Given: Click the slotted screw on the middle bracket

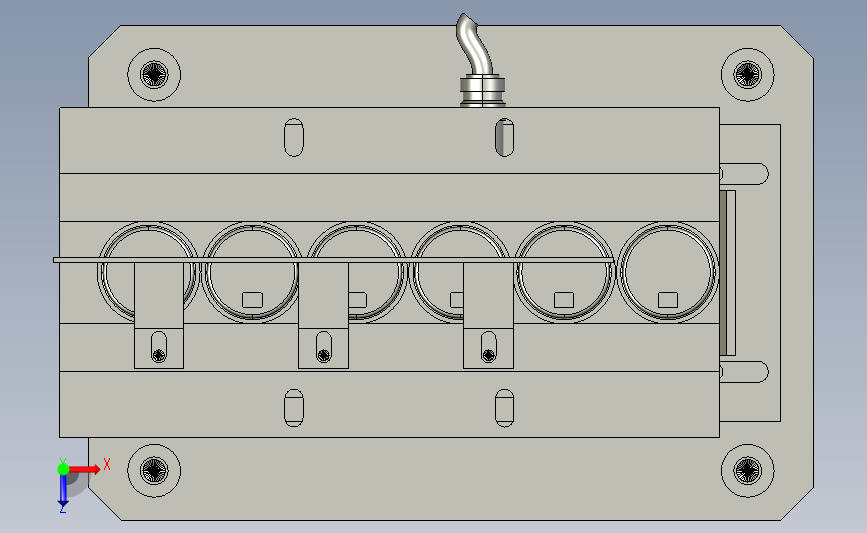Looking at the screenshot, I should tap(323, 354).
